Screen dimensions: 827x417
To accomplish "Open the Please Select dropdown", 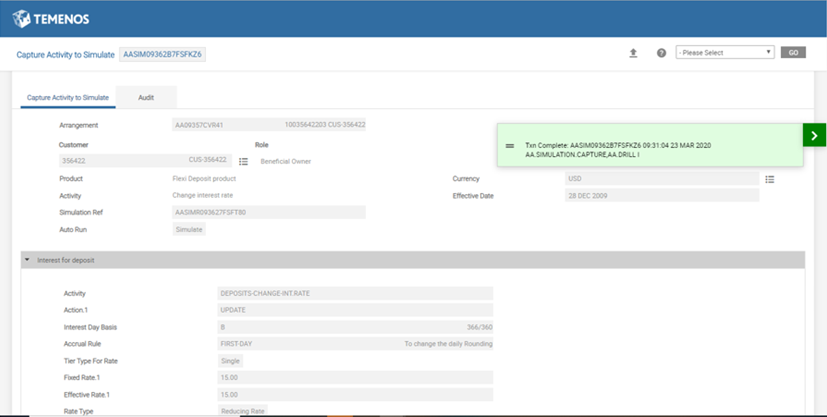I will click(x=724, y=53).
